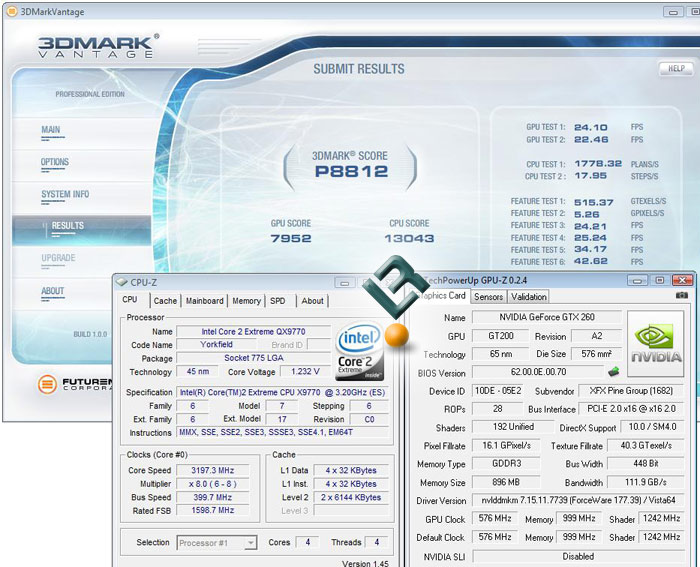Click the 3DMark score P8812
700x567 pixels.
pos(351,171)
